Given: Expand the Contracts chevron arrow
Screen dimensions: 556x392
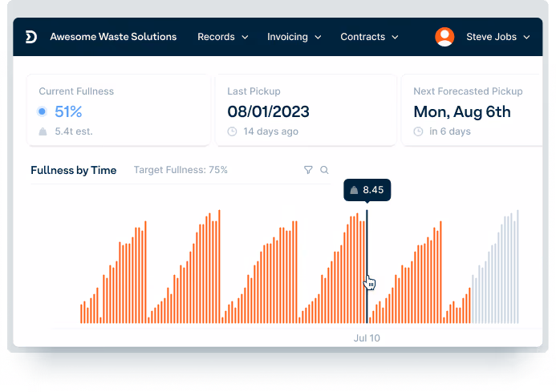Looking at the screenshot, I should pos(395,37).
